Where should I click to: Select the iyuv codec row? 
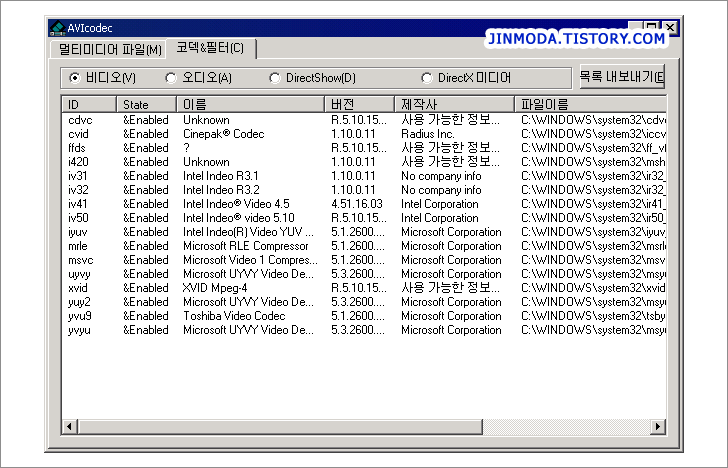(x=364, y=232)
